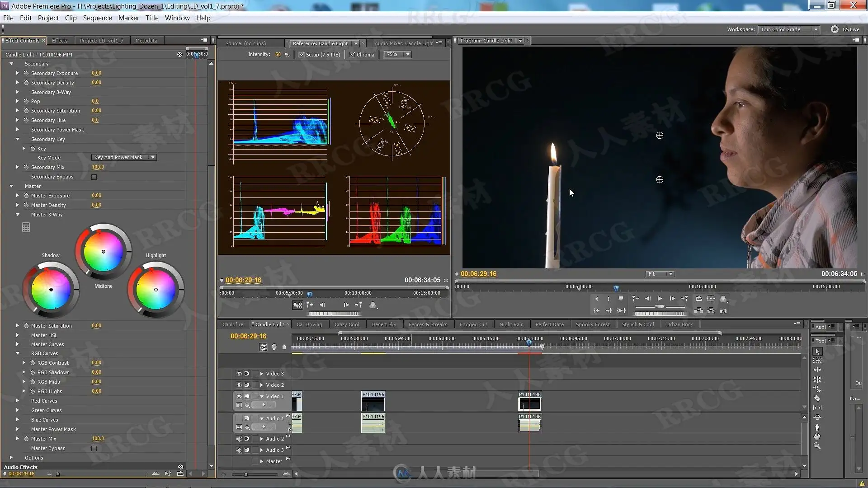The height and width of the screenshot is (488, 868).
Task: Step forward one frame in Program monitor
Action: pyautogui.click(x=672, y=299)
